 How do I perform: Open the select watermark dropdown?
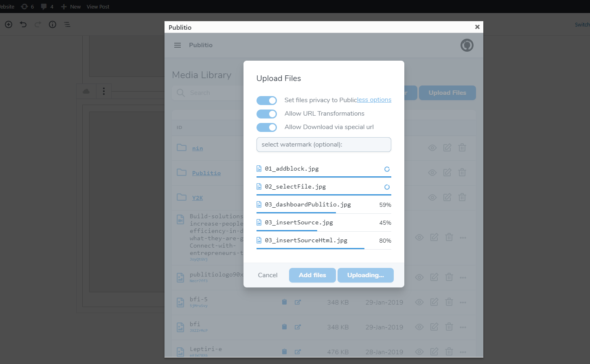pos(324,145)
